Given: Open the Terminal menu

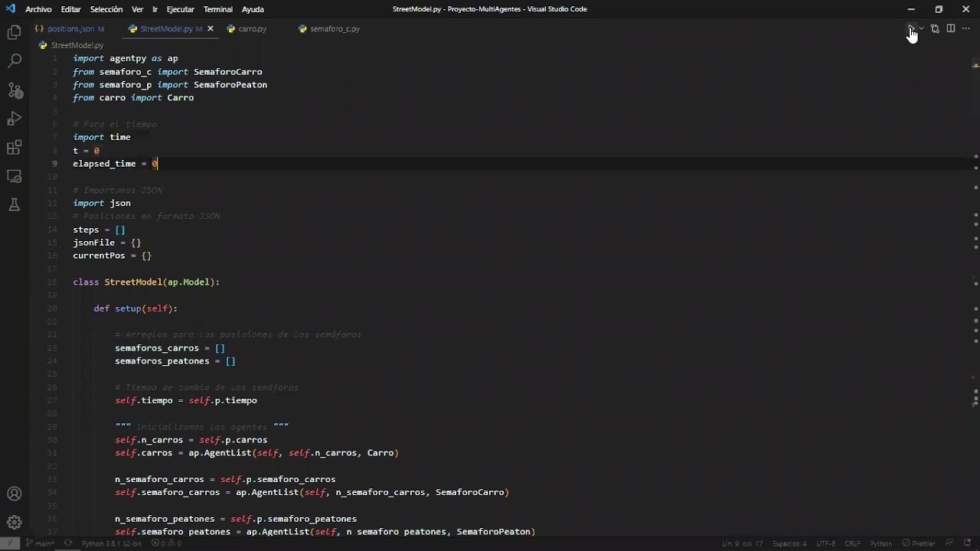Looking at the screenshot, I should 217,9.
